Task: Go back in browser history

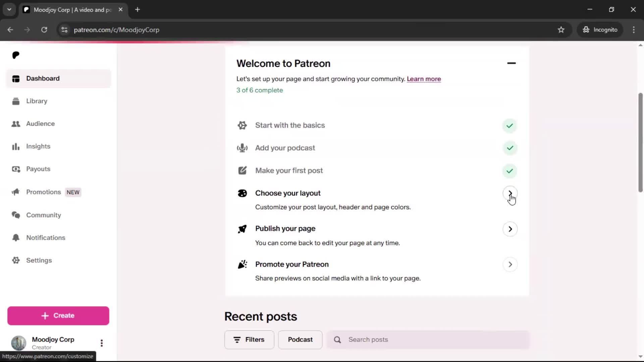Action: 10,30
